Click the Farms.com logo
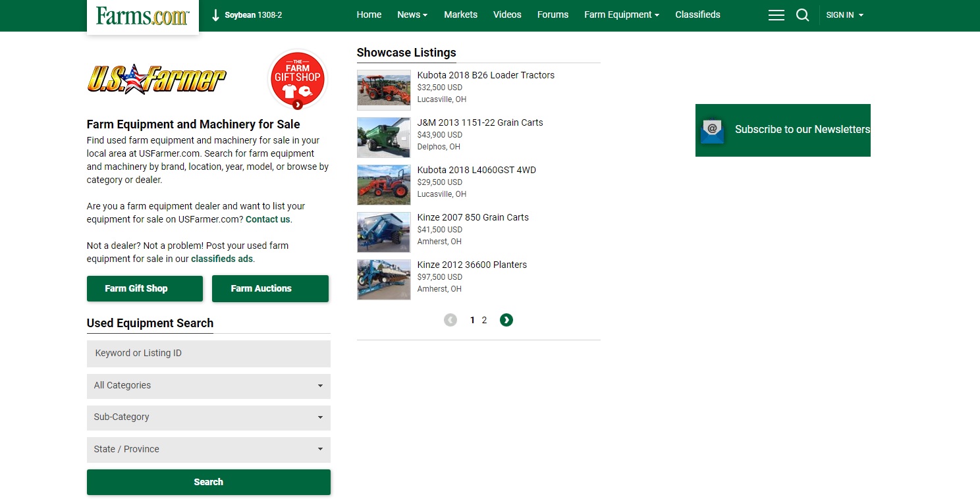This screenshot has height=499, width=980. tap(142, 16)
